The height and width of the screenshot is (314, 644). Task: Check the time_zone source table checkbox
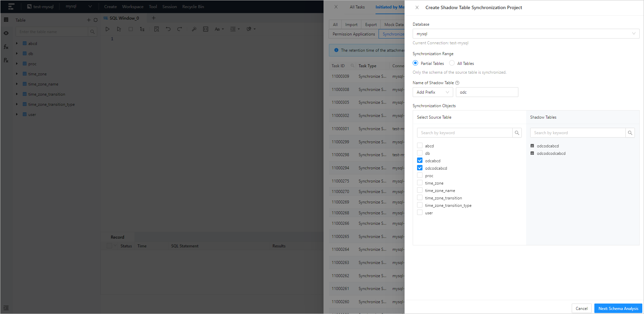(420, 183)
